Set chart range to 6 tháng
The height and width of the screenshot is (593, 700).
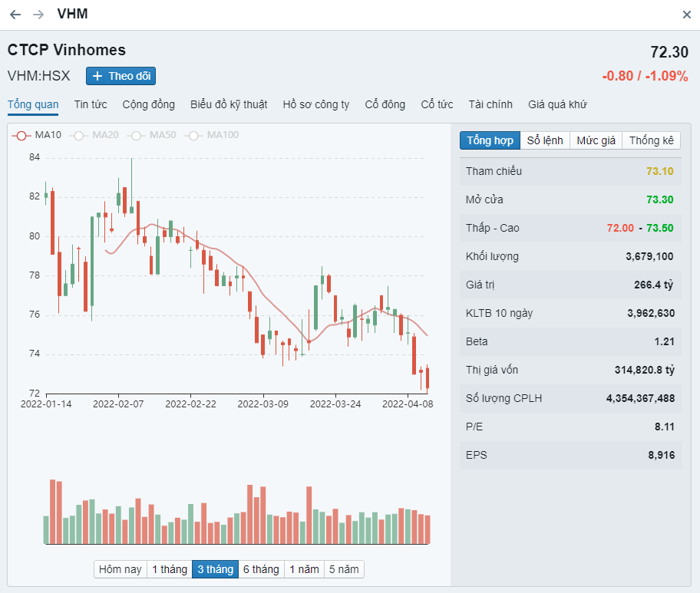point(261,569)
